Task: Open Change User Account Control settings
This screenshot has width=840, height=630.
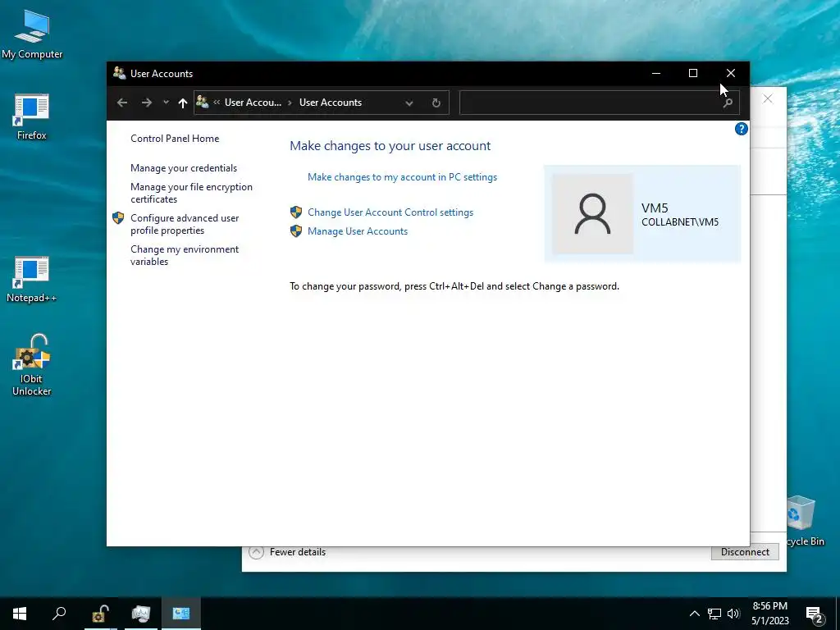Action: click(390, 212)
